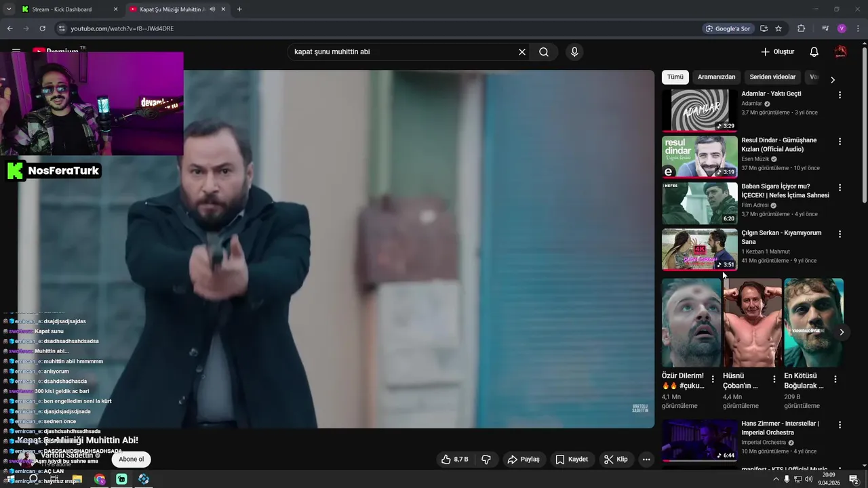The image size is (868, 488).
Task: Like the video (8,7 B)
Action: click(x=455, y=460)
